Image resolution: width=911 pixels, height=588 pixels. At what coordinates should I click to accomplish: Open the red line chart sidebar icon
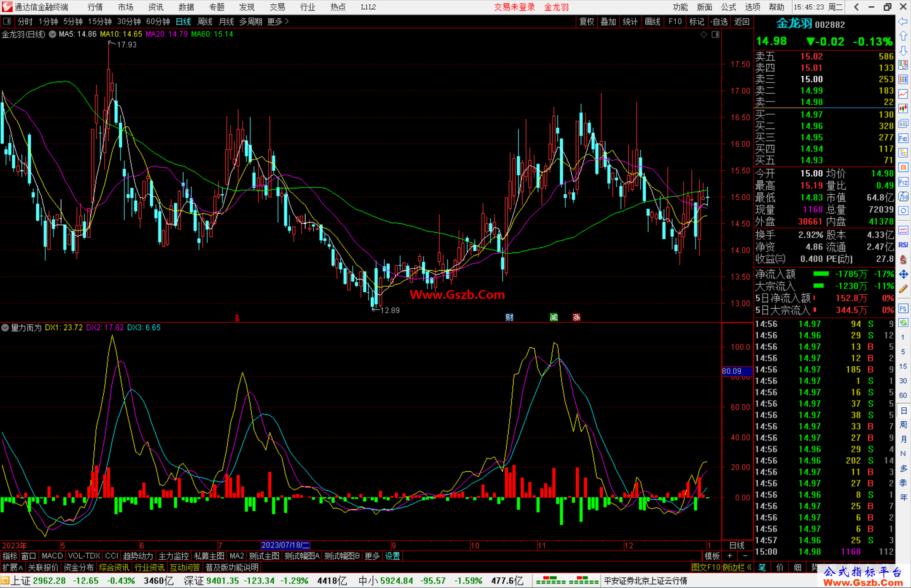coord(903,94)
